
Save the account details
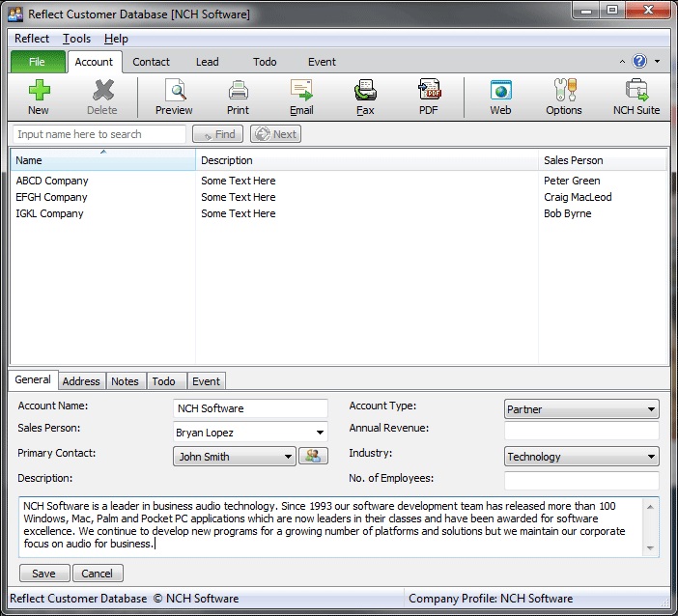coord(44,574)
